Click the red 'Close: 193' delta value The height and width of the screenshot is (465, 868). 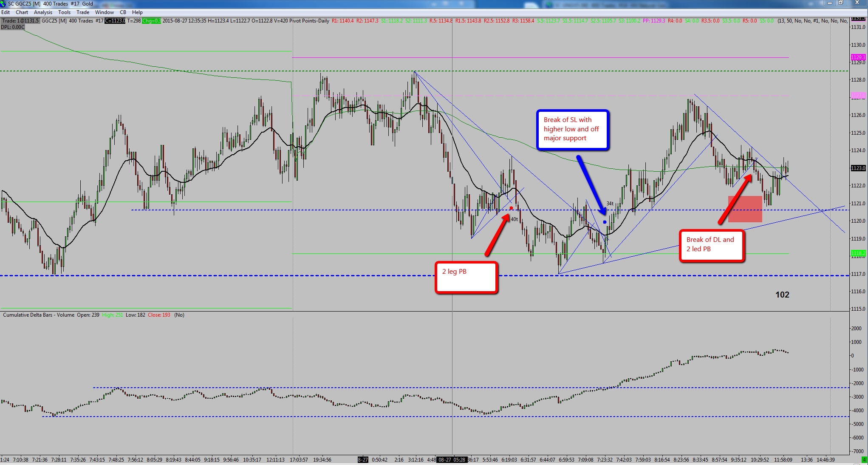[x=159, y=315]
